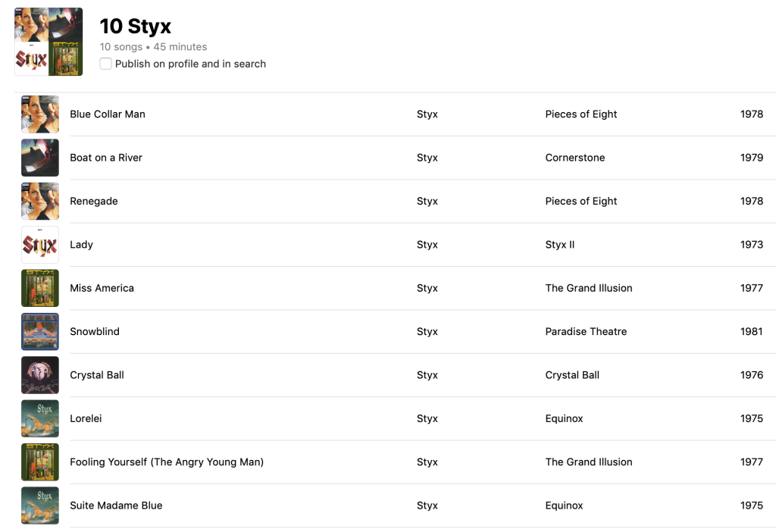Click the Snowblind album artwork thumbnail
Screen dimensions: 776x532
pos(40,332)
